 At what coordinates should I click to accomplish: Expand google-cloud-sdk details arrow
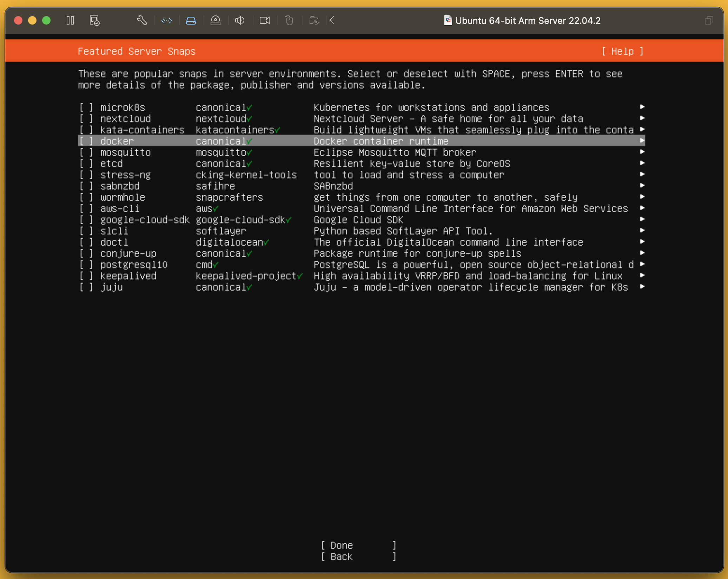642,219
